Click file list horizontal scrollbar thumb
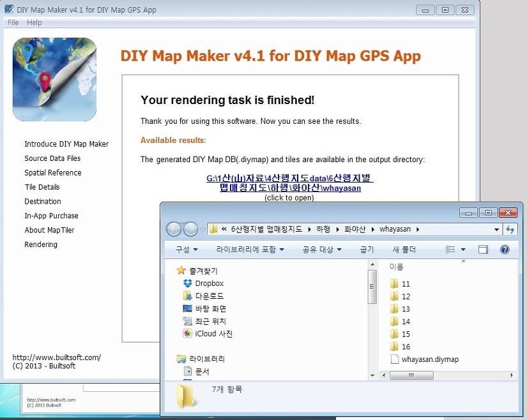 click(x=411, y=375)
